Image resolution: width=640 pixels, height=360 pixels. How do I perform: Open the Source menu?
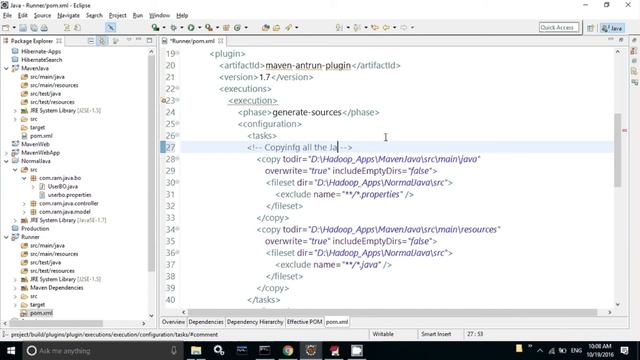[x=42, y=16]
